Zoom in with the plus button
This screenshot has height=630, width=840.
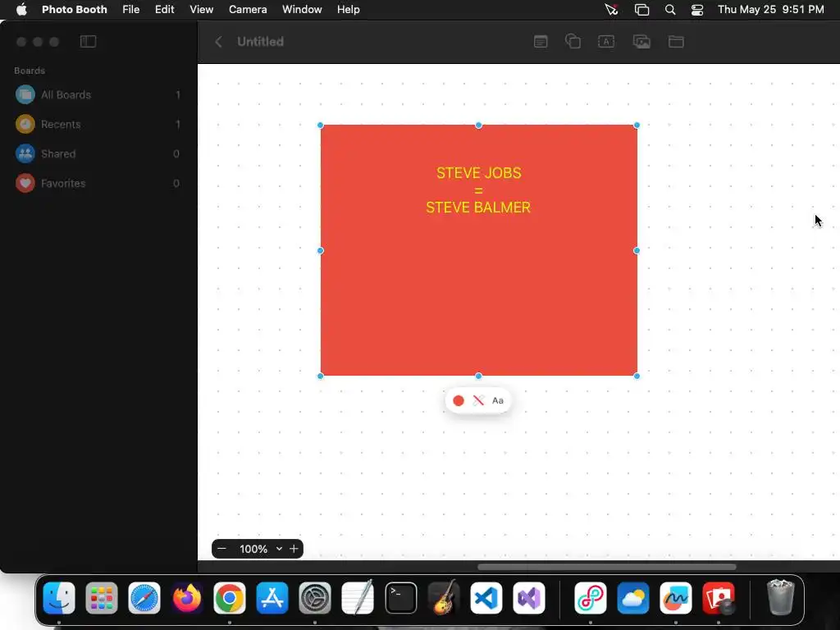pos(294,549)
